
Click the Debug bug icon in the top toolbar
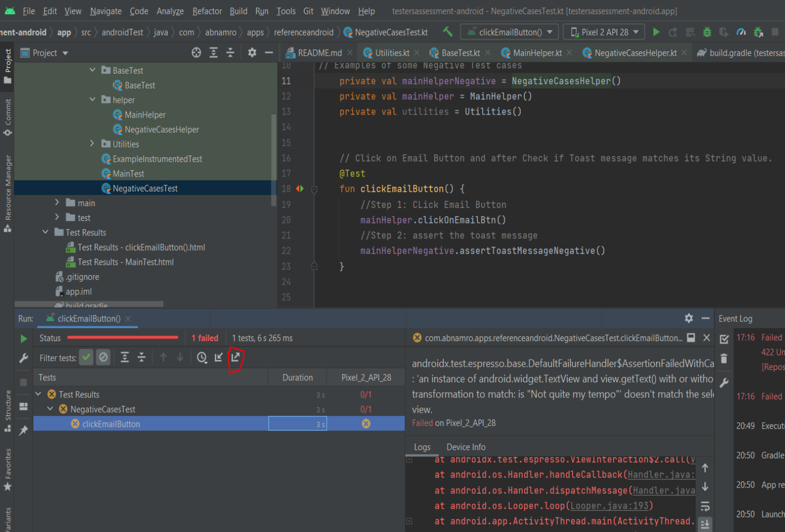click(x=707, y=32)
